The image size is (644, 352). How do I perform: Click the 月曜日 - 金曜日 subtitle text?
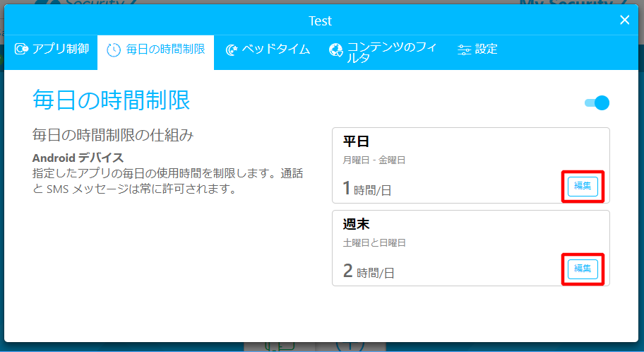coord(374,160)
